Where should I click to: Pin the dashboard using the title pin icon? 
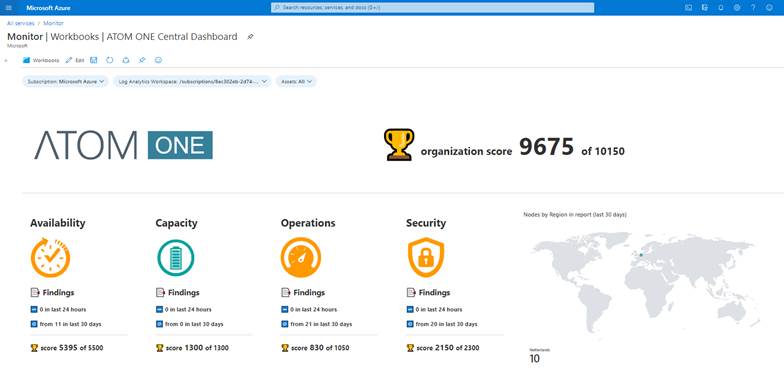click(250, 36)
